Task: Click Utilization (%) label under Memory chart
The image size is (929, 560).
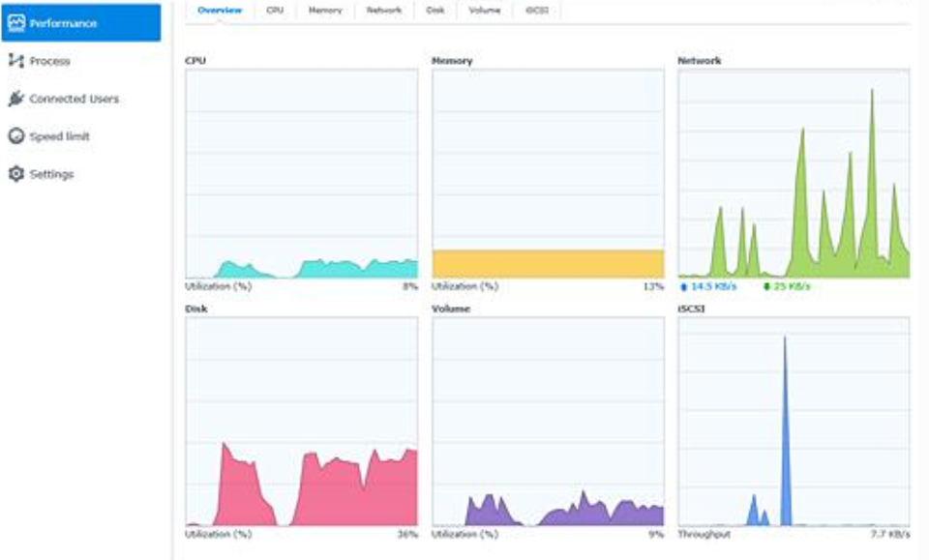Action: point(465,286)
